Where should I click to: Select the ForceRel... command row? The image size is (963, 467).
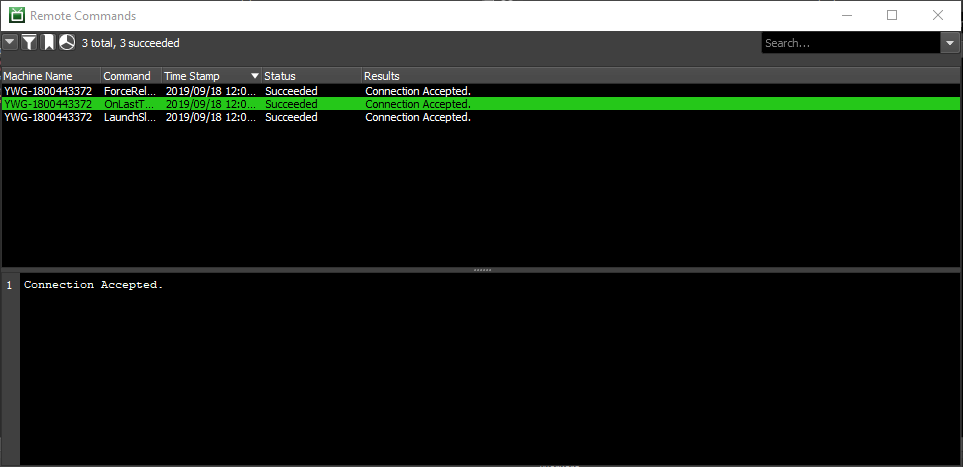129,91
